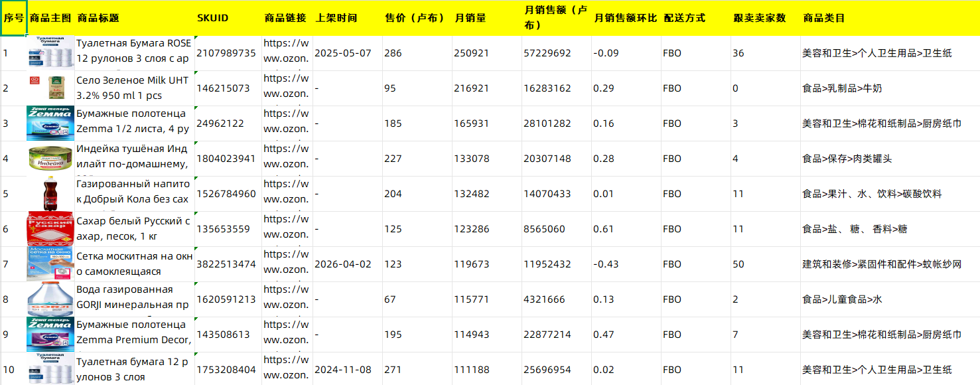This screenshot has height=385, width=980.
Task: Select sales amount cell 4321666
Action: pyautogui.click(x=557, y=299)
